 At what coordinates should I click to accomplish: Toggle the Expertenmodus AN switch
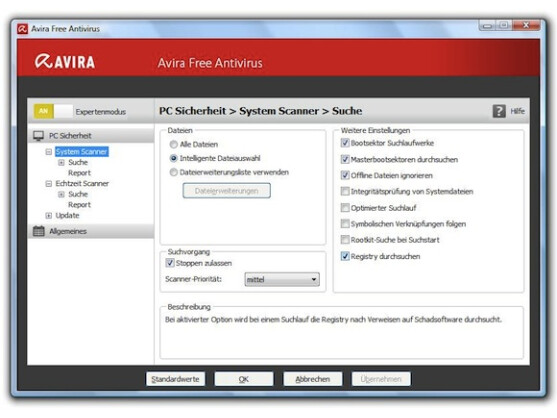click(53, 112)
